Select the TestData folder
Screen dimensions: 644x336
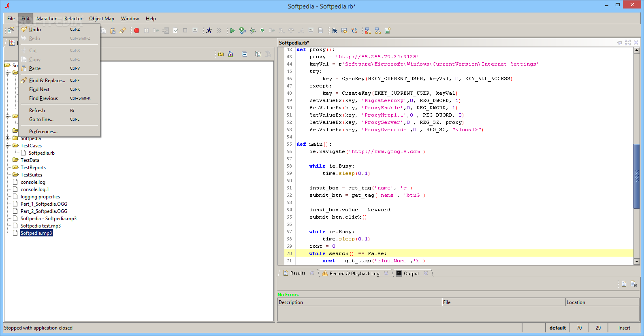pos(30,160)
